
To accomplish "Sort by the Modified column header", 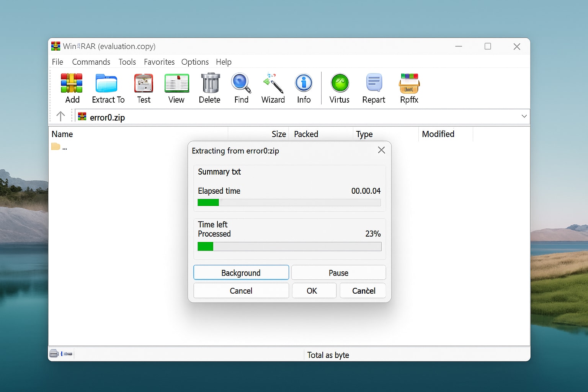I will click(446, 134).
